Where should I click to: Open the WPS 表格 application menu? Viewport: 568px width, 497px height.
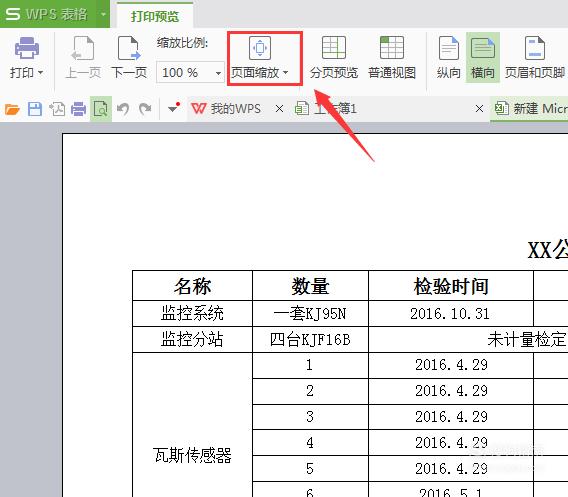point(47,14)
